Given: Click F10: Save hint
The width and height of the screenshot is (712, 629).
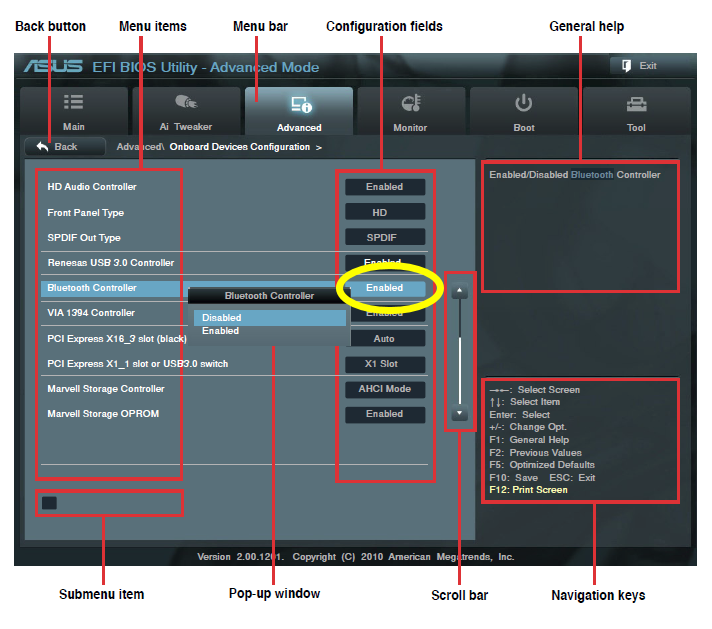Looking at the screenshot, I should [514, 478].
